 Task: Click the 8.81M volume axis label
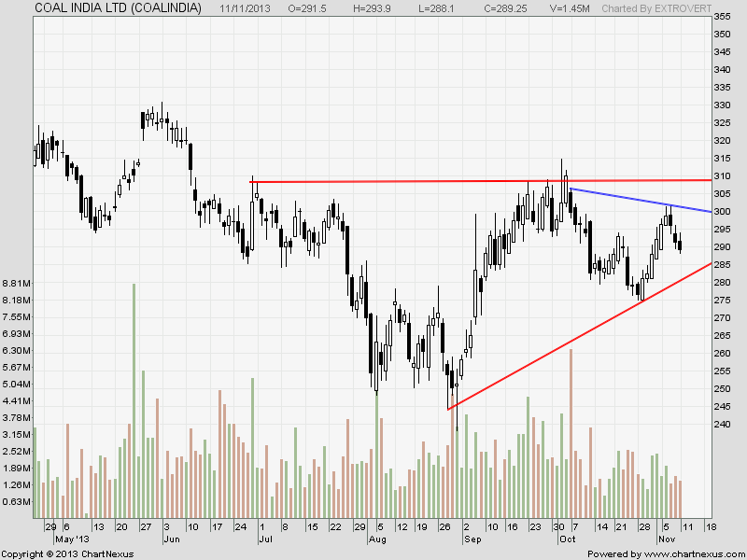18,283
